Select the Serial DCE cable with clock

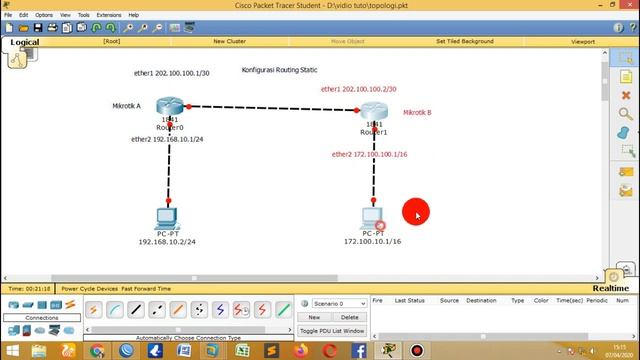tap(241, 310)
